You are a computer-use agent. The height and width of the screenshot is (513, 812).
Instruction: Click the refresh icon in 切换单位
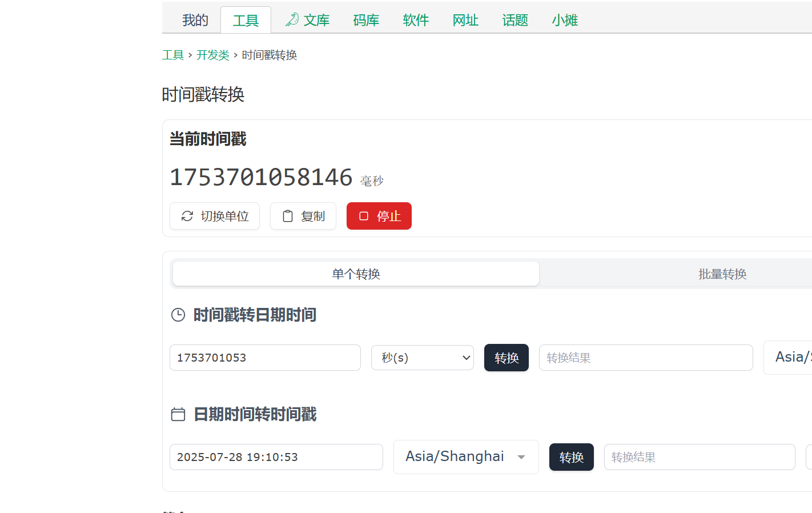(187, 216)
